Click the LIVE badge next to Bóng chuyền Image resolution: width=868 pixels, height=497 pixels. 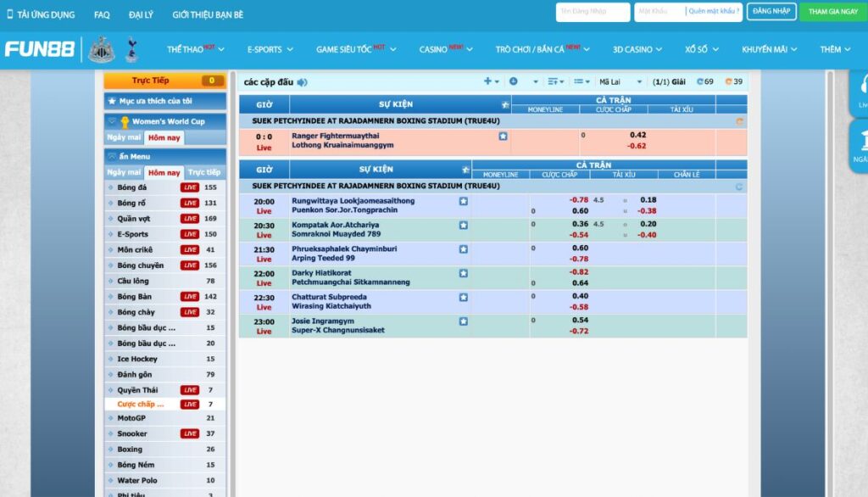[x=190, y=265]
